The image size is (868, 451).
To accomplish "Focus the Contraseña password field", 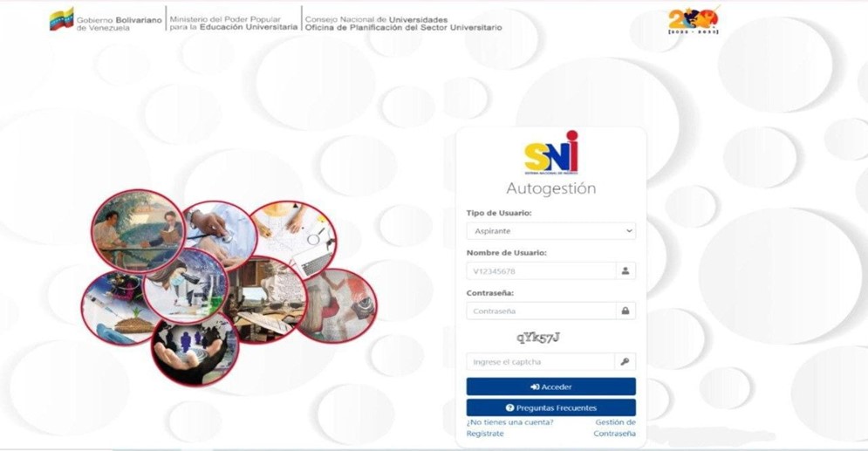I will point(542,311).
